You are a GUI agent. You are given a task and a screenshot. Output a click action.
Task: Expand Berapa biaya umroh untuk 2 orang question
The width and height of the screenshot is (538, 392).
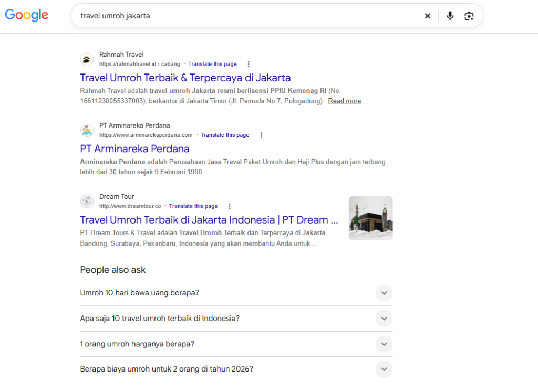coord(236,369)
